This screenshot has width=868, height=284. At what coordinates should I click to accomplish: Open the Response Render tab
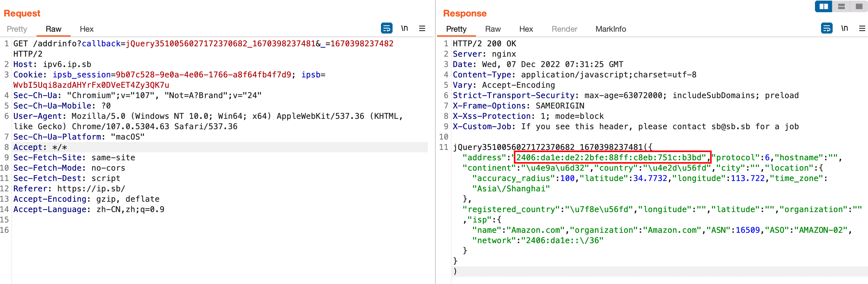pos(564,29)
